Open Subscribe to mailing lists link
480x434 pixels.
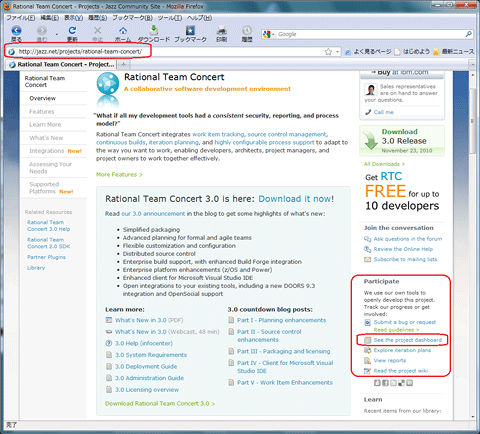(x=405, y=259)
